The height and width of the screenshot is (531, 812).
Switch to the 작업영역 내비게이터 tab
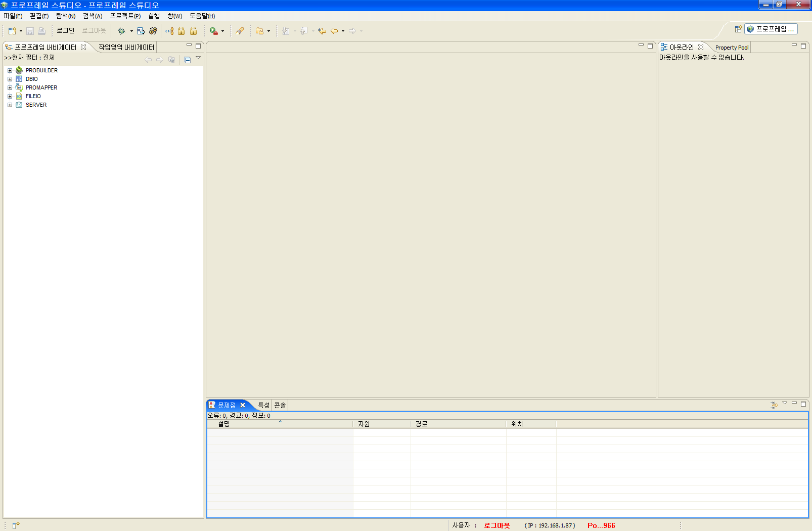(125, 47)
